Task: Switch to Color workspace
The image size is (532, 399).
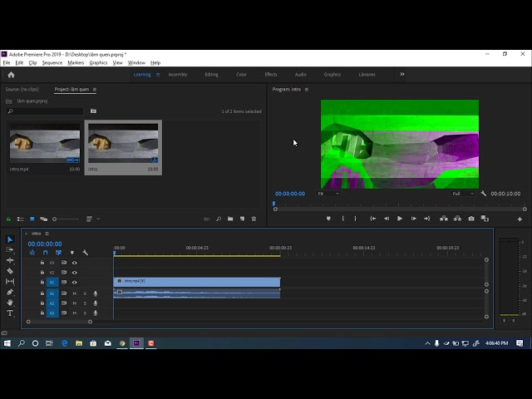Action: tap(241, 74)
